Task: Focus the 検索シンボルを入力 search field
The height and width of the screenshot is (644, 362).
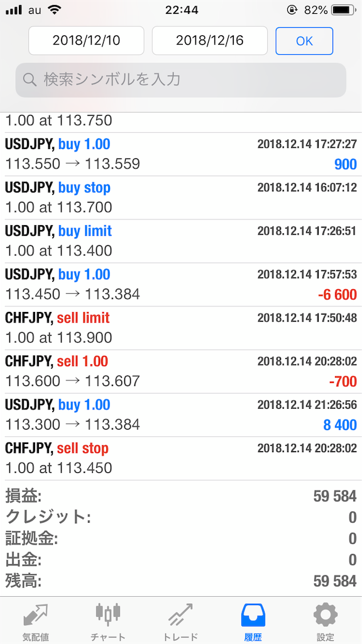Action: (181, 80)
